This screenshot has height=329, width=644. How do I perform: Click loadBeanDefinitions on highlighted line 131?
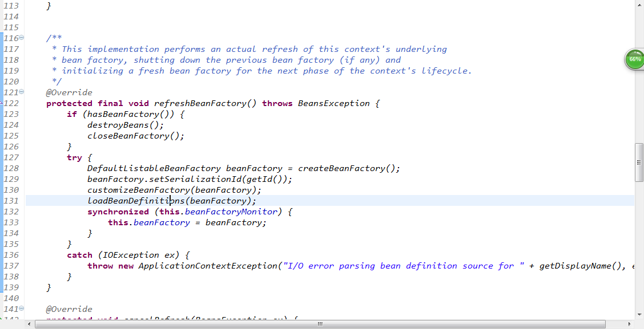(x=135, y=201)
